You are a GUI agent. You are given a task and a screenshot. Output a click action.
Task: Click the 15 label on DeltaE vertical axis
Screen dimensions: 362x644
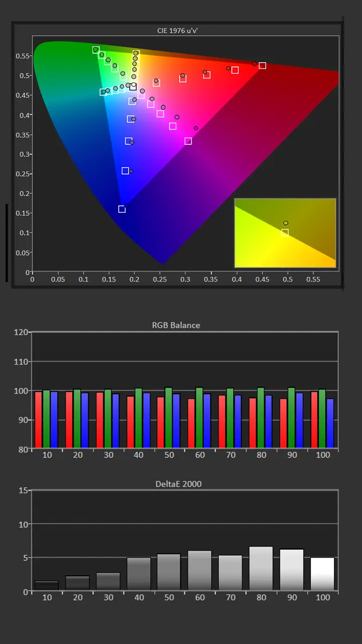(23, 490)
